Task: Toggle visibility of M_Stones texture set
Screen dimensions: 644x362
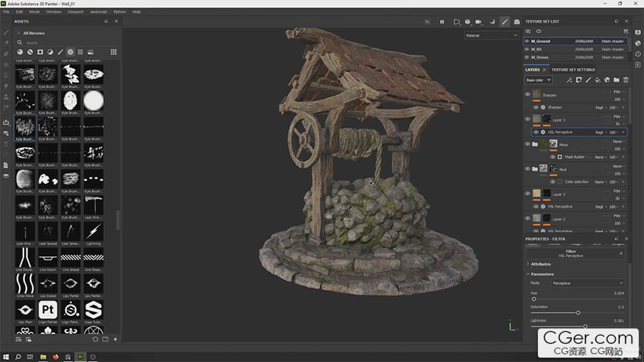Action: click(527, 58)
